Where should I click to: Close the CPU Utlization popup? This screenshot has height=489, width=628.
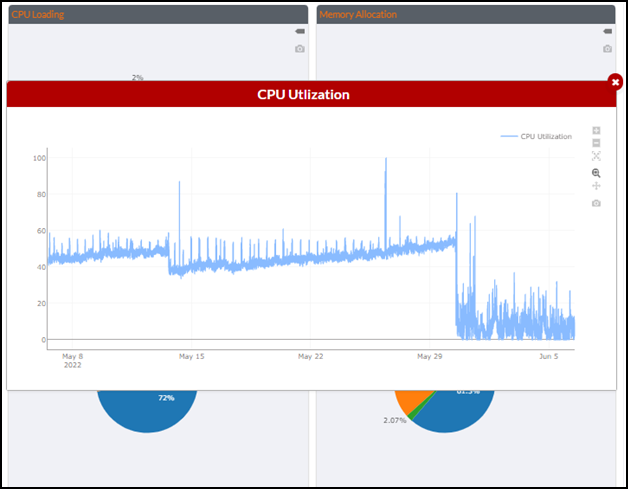[615, 82]
